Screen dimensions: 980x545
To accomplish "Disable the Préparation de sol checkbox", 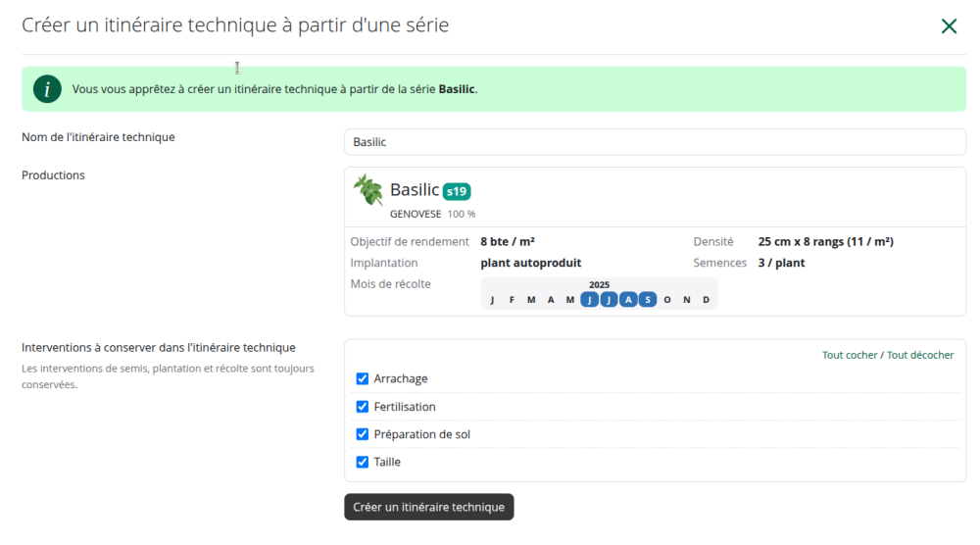I will (x=363, y=434).
